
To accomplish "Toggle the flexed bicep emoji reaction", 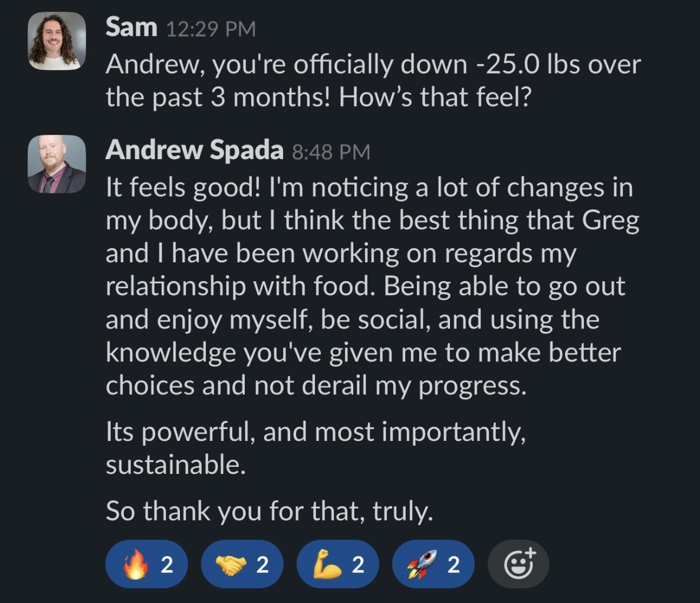I will pyautogui.click(x=338, y=565).
